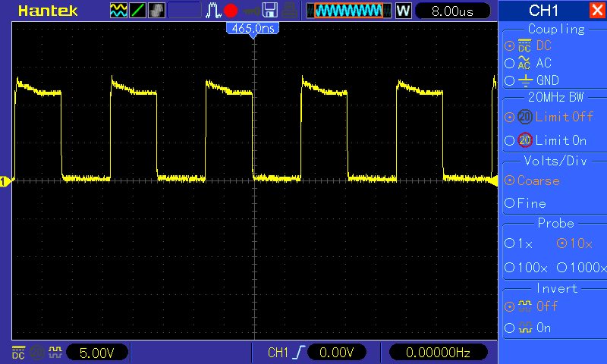Click the W window icon

(x=404, y=11)
